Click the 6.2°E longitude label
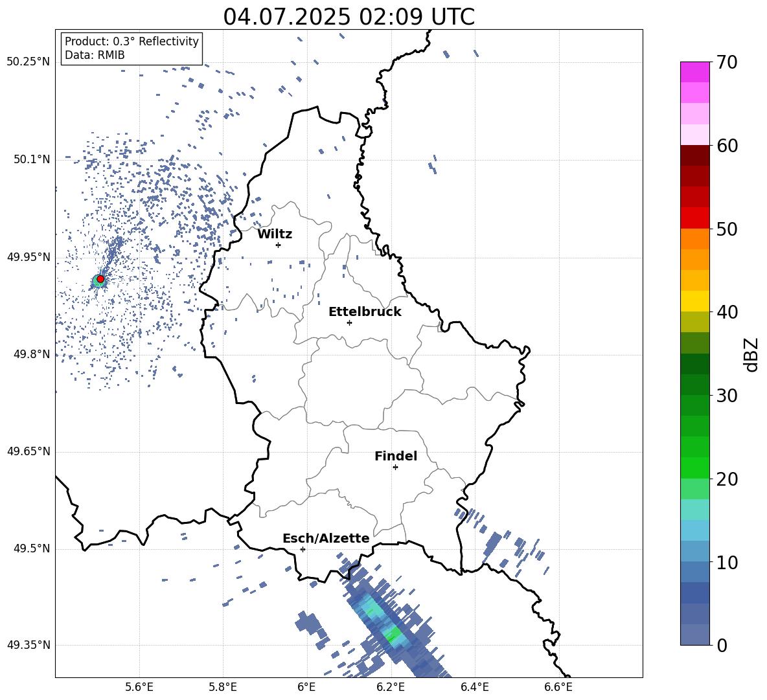 pos(391,687)
